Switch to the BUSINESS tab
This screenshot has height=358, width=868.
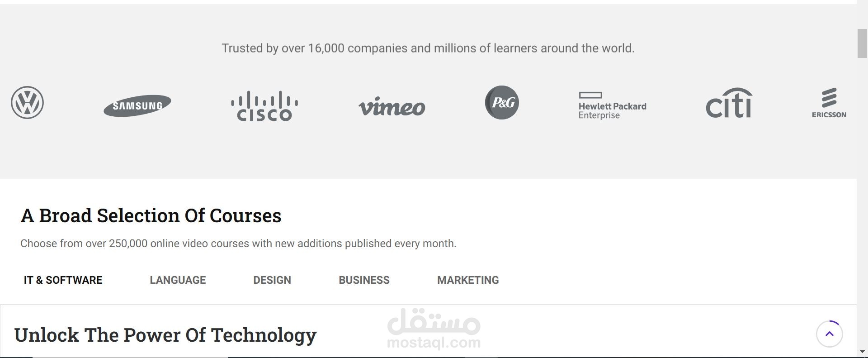[x=364, y=280]
